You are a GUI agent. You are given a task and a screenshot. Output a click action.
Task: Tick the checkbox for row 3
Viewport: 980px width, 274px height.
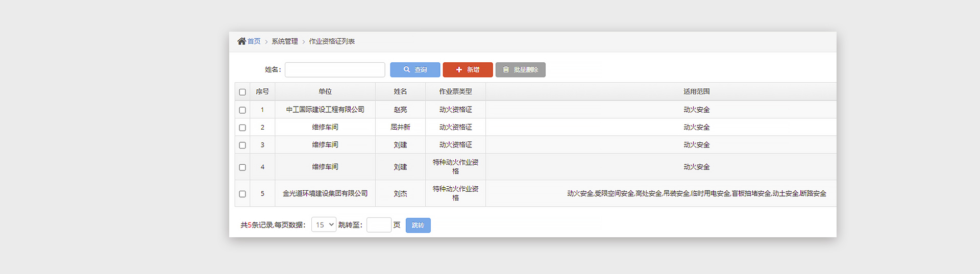click(x=242, y=145)
